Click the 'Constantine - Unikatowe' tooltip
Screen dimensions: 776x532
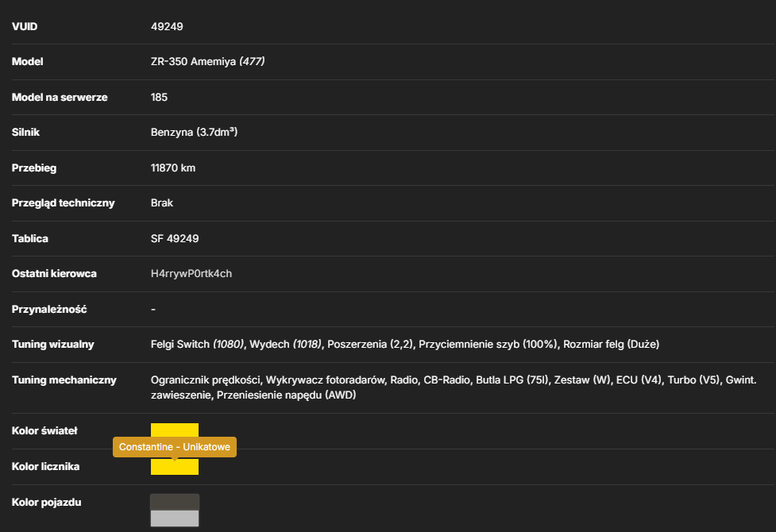click(175, 447)
